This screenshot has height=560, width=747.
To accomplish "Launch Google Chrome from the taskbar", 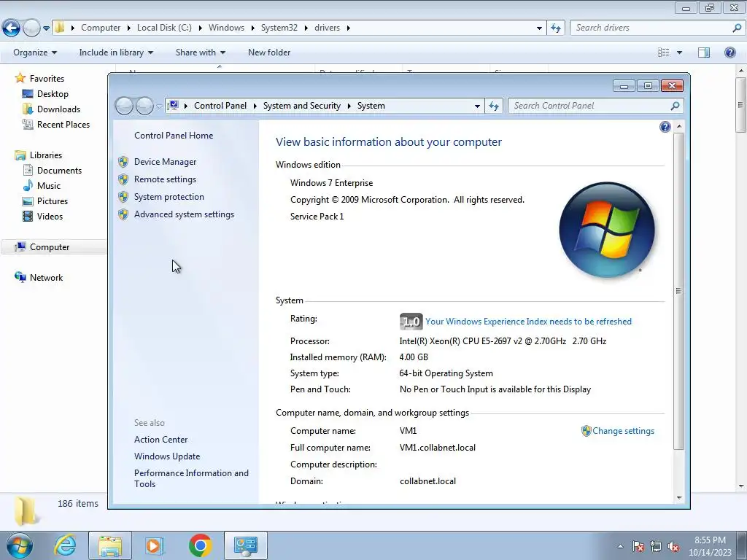I will tap(200, 545).
